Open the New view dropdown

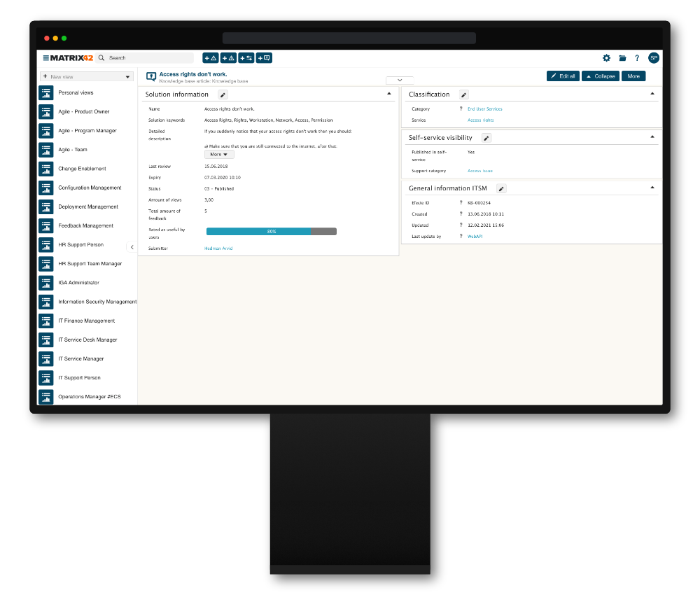tap(87, 76)
